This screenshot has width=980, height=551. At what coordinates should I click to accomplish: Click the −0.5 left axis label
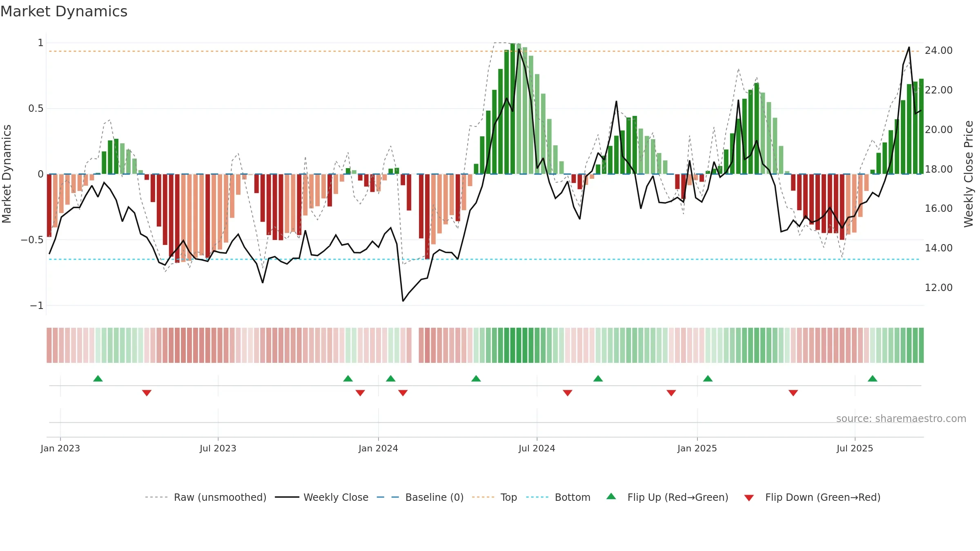(x=32, y=240)
